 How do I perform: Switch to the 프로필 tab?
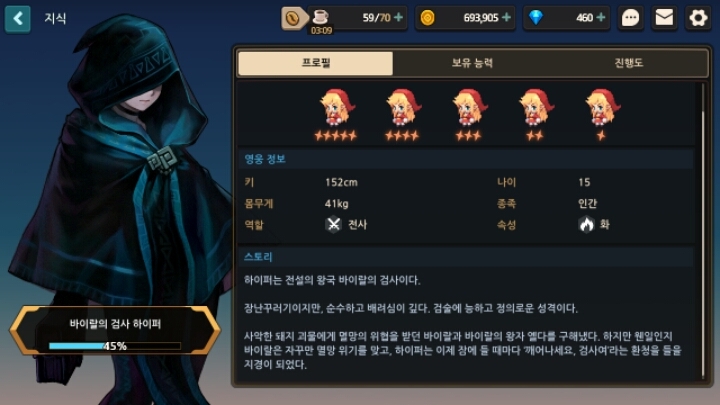pyautogui.click(x=315, y=63)
